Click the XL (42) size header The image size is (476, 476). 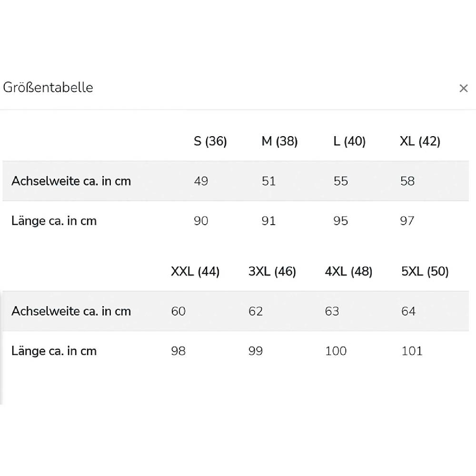[x=420, y=141]
